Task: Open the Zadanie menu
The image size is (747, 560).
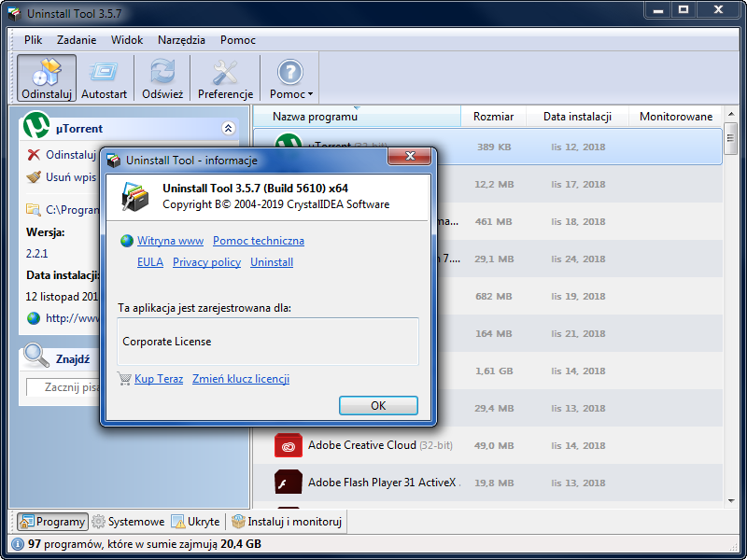Action: [77, 40]
